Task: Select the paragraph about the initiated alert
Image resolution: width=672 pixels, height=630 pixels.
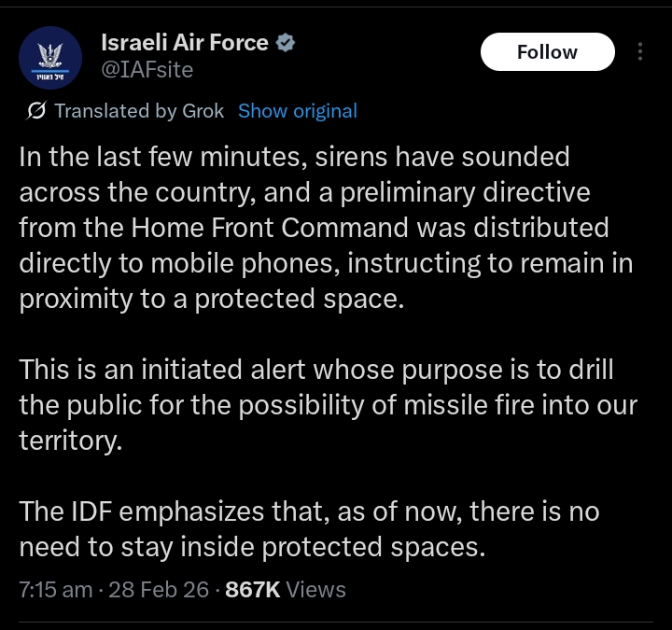Action: pyautogui.click(x=328, y=404)
